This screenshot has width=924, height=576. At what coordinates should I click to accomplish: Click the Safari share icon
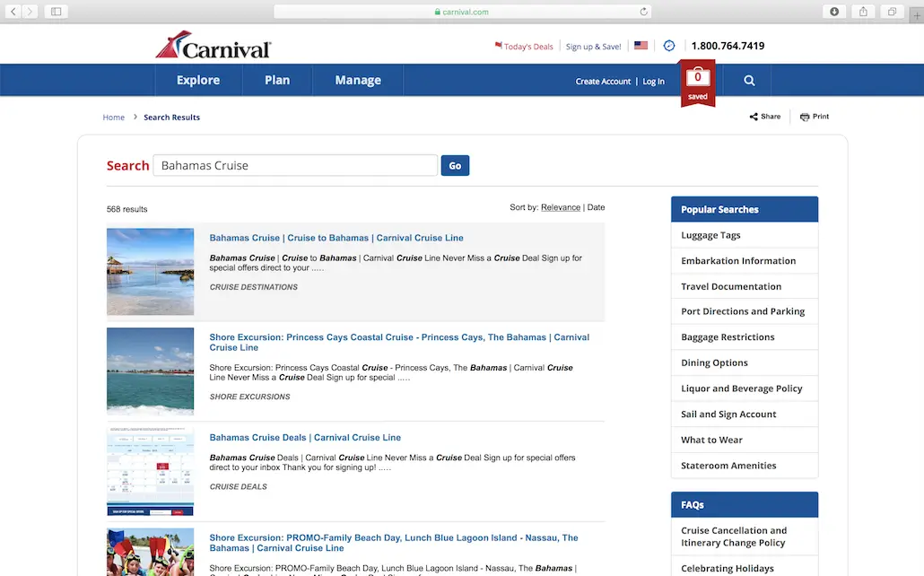tap(863, 11)
